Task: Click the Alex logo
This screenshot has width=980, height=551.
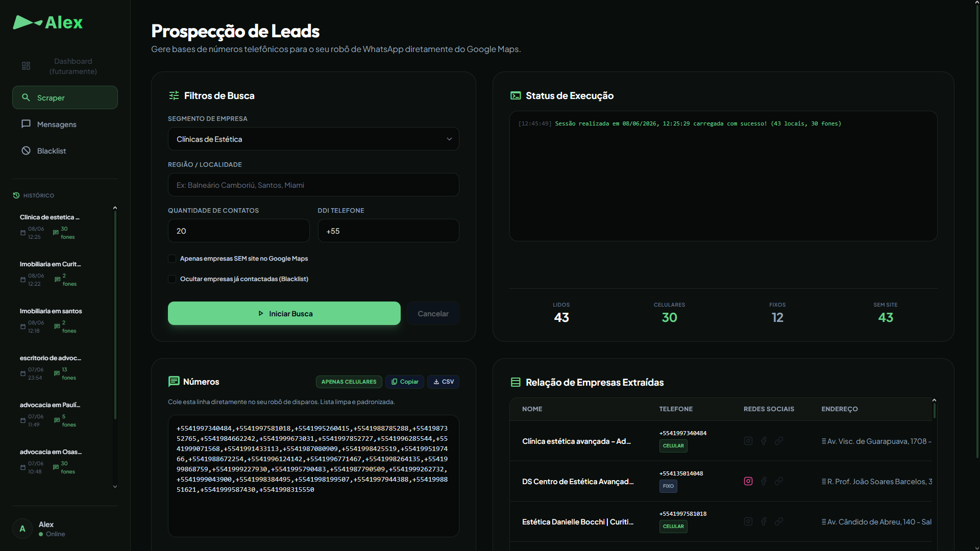Action: (47, 22)
